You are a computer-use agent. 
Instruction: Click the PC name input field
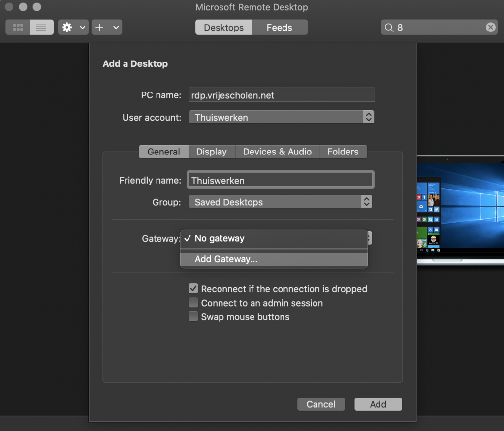[281, 95]
